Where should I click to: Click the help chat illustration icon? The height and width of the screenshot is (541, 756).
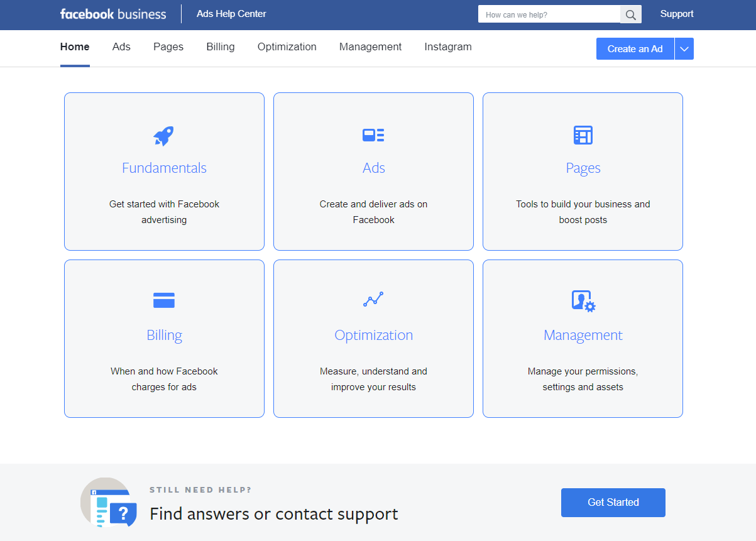[109, 502]
